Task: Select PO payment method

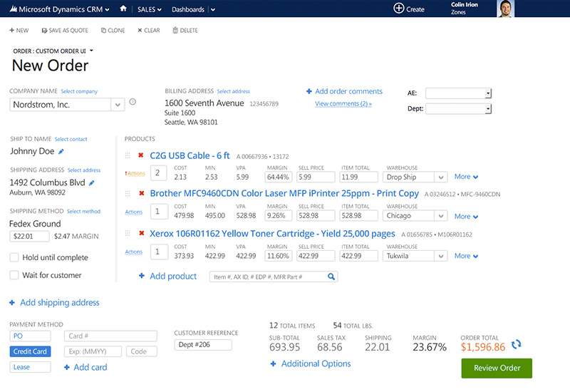Action: pyautogui.click(x=30, y=336)
